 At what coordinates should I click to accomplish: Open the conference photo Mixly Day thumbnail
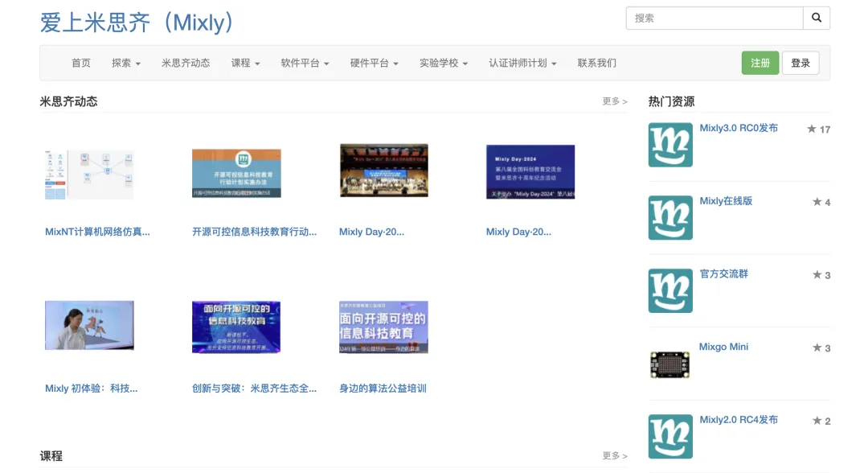coord(383,170)
